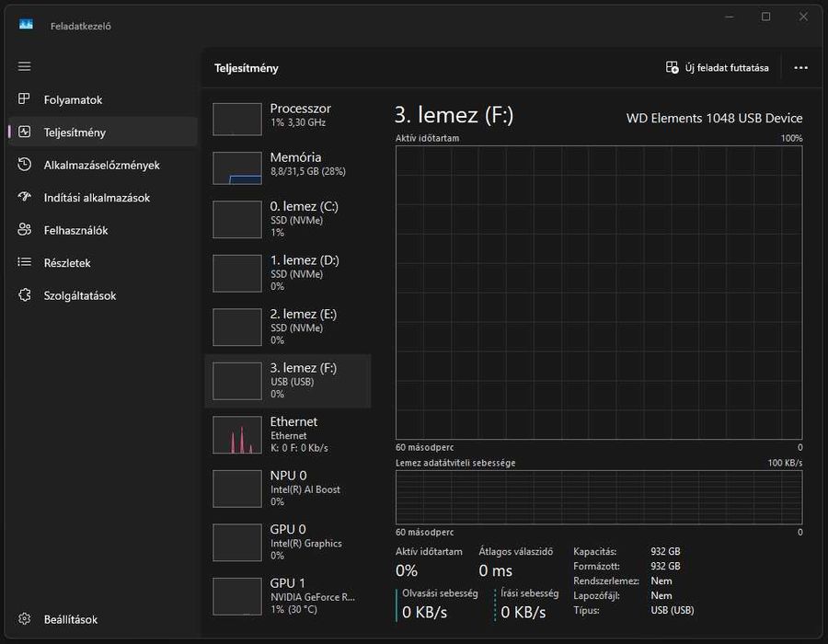The image size is (828, 644).
Task: Click the Beállítások gear icon
Action: click(x=24, y=618)
